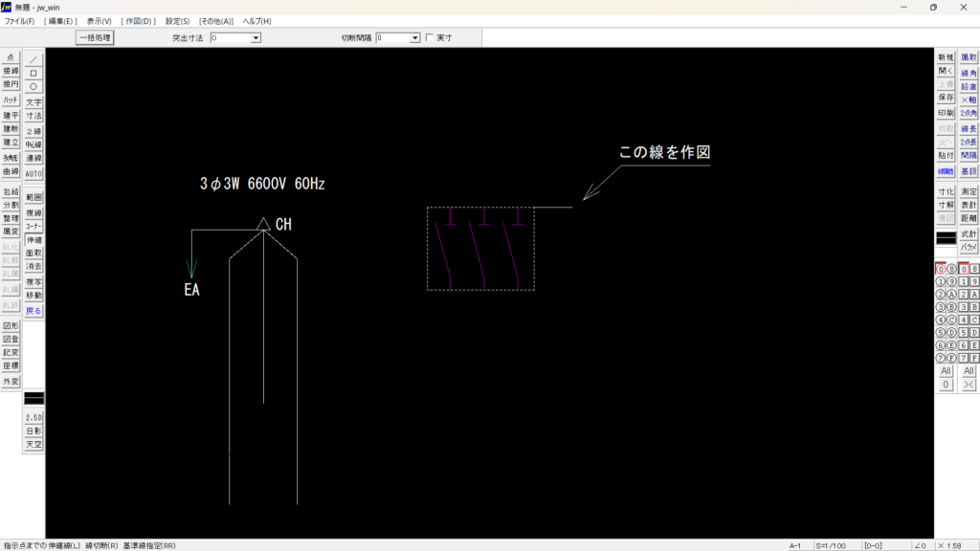Viewport: 980px width, 551px height.
Task: Enable the 実寸 checkbox
Action: pos(429,38)
